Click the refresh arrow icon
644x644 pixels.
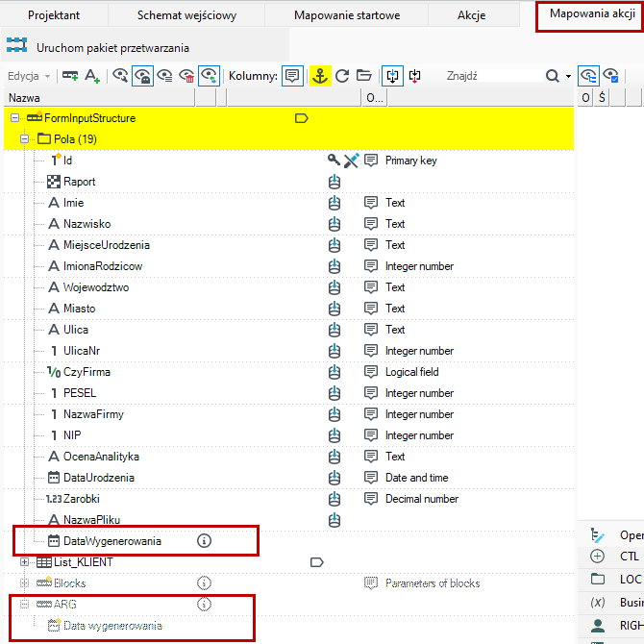pos(342,76)
